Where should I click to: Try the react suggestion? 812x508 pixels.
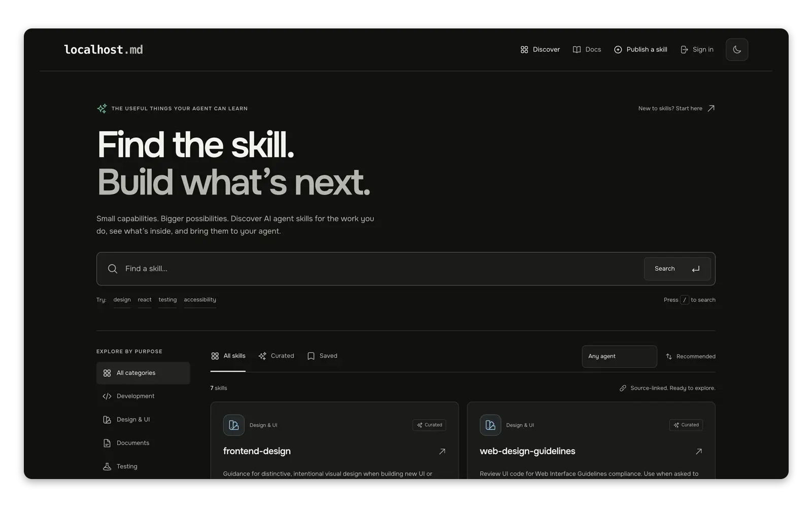145,300
